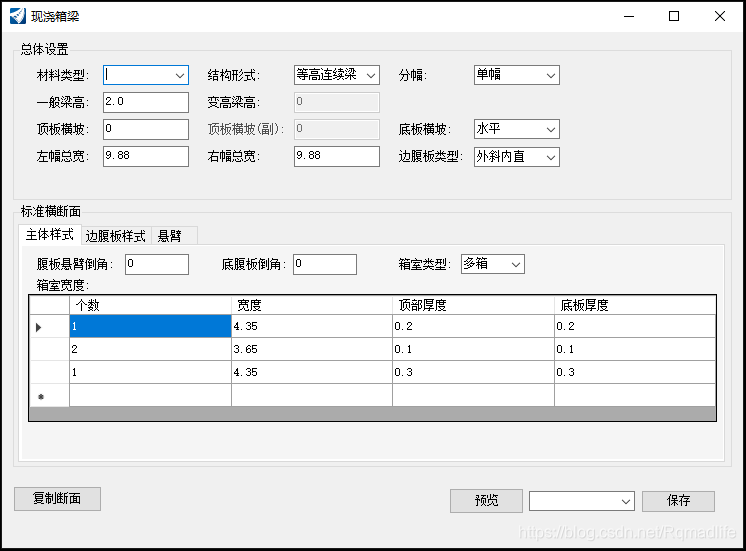746x551 pixels.
Task: Open the 材料类型 dropdown
Action: 146,75
